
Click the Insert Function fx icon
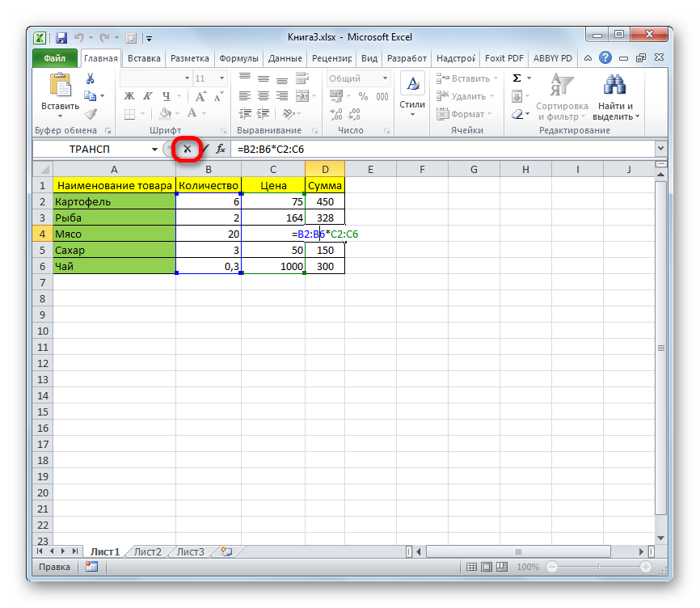pyautogui.click(x=220, y=149)
